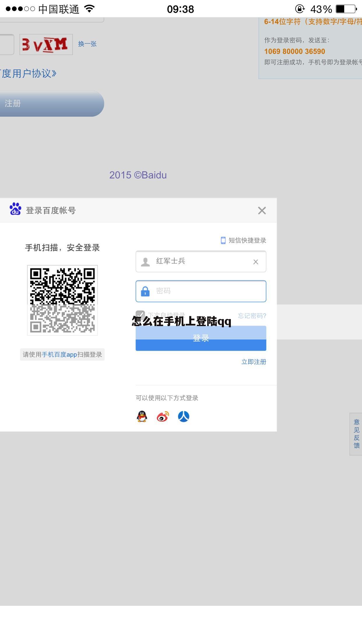Open the 意见反馈 side tab
Image resolution: width=362 pixels, height=644 pixels.
coord(356,434)
